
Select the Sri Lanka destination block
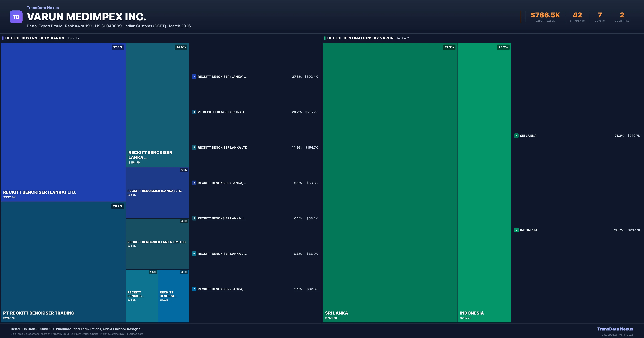(x=390, y=183)
